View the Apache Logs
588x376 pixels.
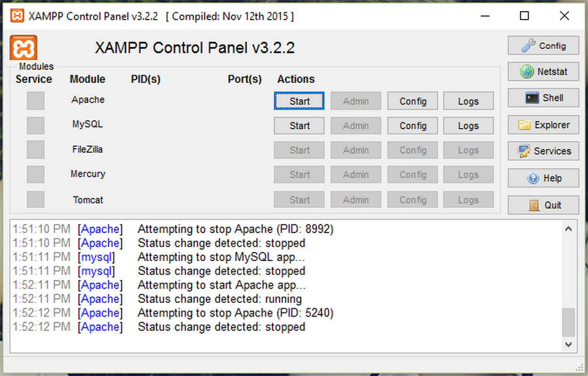coord(468,101)
